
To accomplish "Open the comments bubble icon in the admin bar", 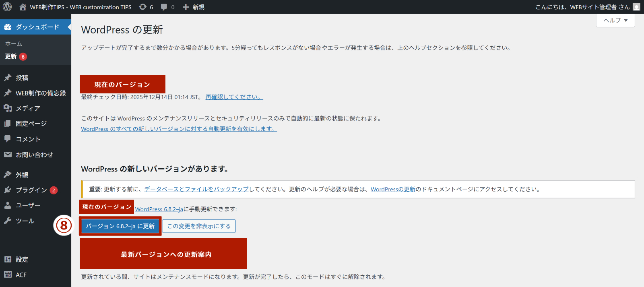I will click(164, 7).
